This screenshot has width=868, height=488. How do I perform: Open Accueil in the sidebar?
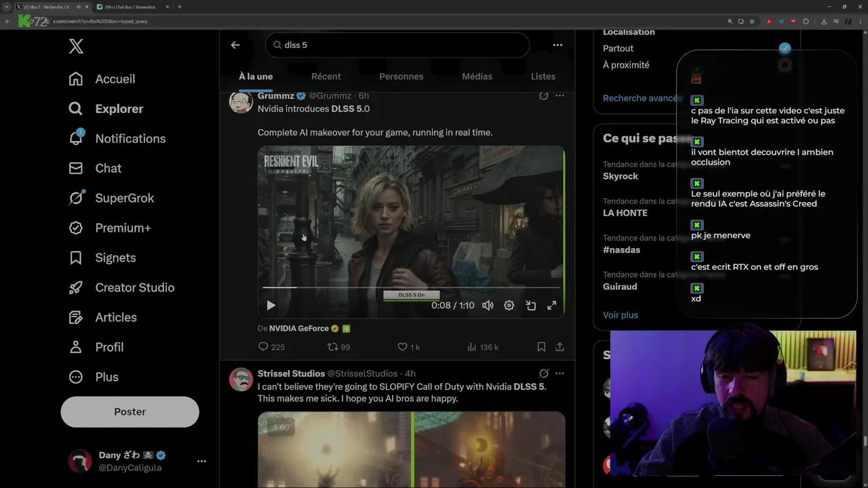tap(102, 79)
